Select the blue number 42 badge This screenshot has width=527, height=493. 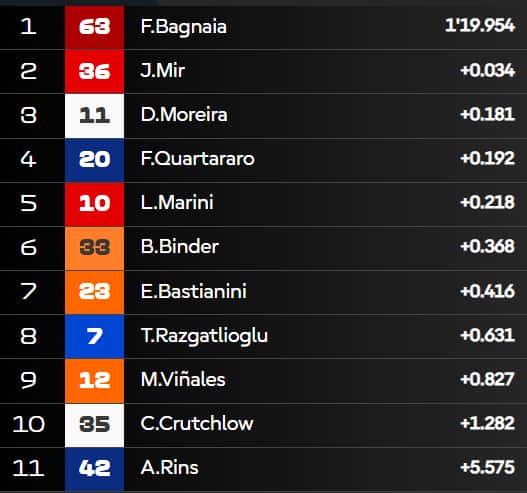pyautogui.click(x=94, y=468)
